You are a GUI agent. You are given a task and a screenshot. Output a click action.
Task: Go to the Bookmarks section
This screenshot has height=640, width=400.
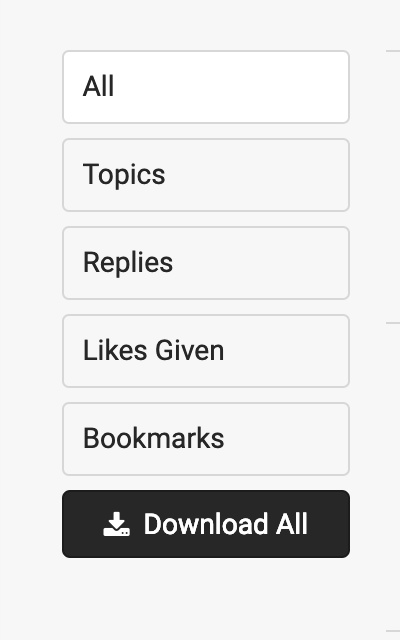coord(206,439)
